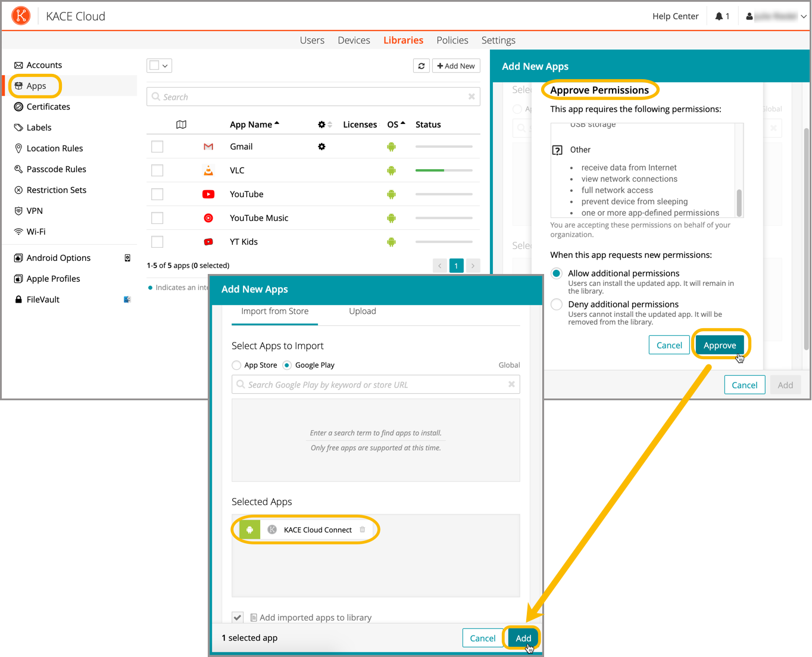Click the refresh icon in app list toolbar

click(x=421, y=66)
